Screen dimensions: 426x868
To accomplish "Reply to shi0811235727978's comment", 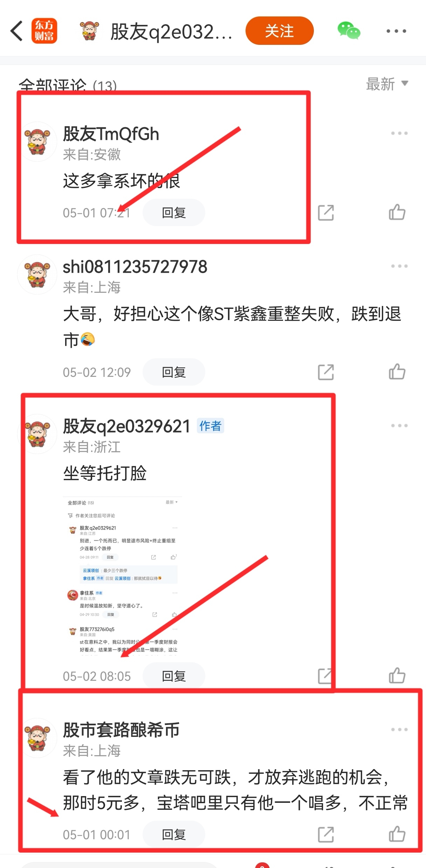I will (174, 372).
